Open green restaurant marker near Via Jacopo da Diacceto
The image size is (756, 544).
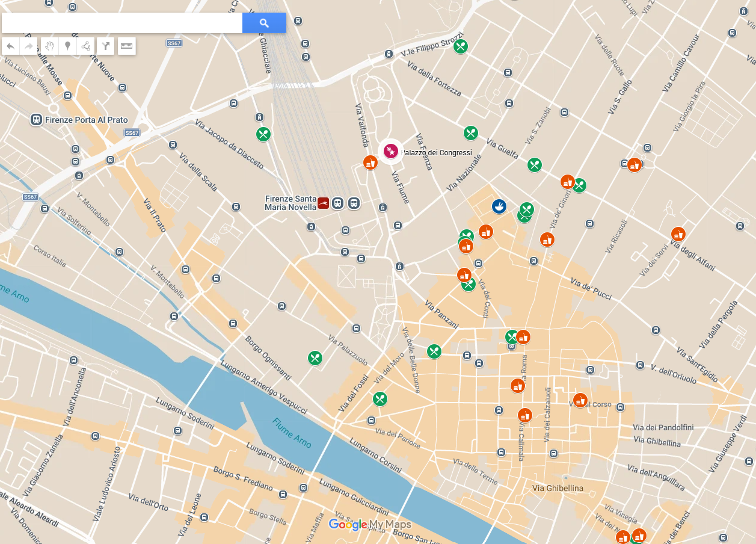pyautogui.click(x=263, y=134)
